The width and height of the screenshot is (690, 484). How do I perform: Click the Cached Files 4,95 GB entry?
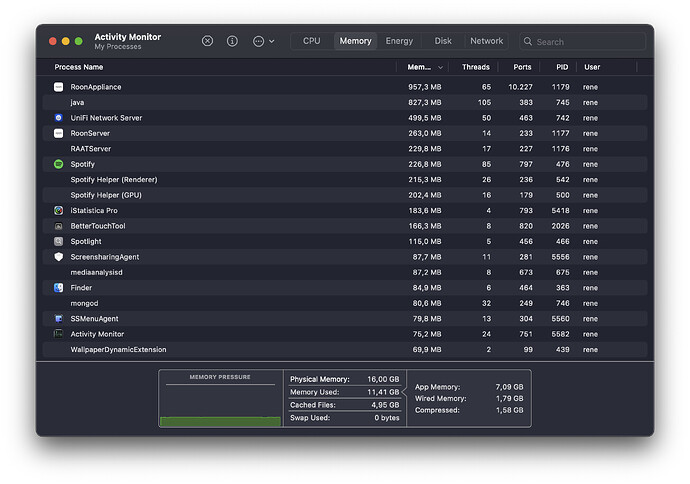pyautogui.click(x=345, y=405)
